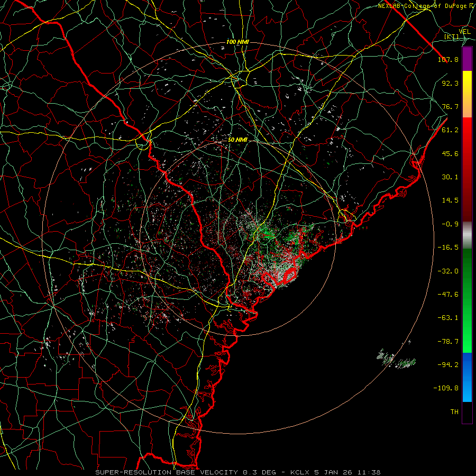Click the VEL legend title
Image resolution: width=476 pixels, height=476 pixels.
[464, 32]
